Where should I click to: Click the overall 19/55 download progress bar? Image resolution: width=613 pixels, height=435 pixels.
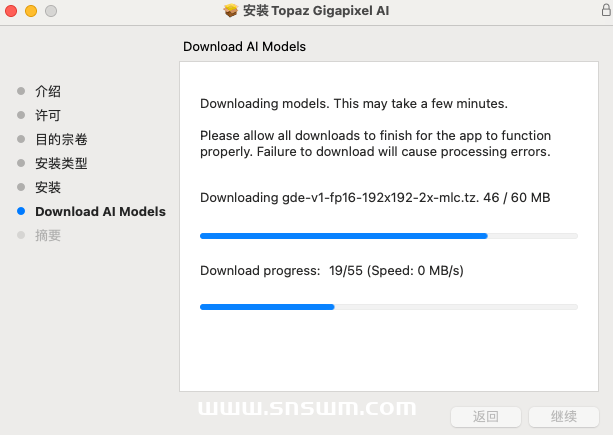pos(388,307)
